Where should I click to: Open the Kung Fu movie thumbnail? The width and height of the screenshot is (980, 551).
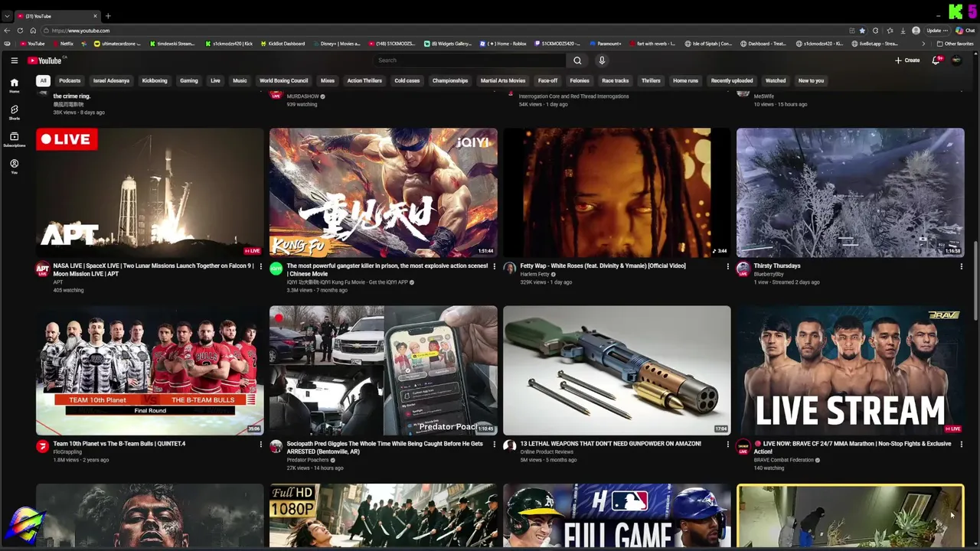tap(384, 192)
